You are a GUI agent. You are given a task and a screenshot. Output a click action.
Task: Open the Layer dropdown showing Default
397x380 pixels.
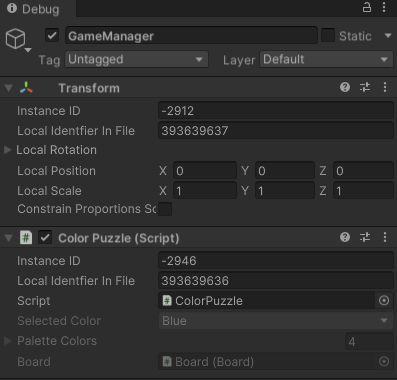pyautogui.click(x=327, y=60)
